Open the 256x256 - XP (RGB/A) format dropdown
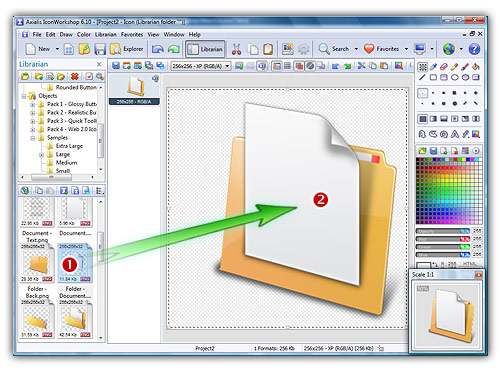 pos(201,66)
